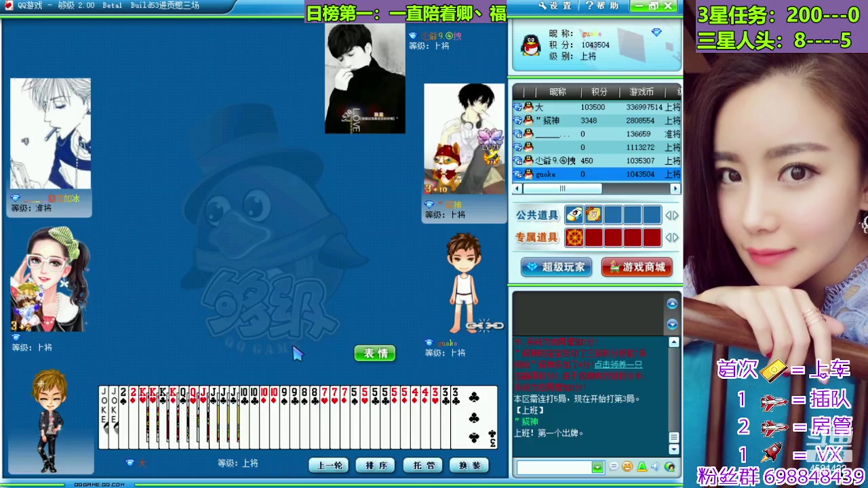Open the 超级玩家 super player page
The height and width of the screenshot is (488, 868).
557,267
